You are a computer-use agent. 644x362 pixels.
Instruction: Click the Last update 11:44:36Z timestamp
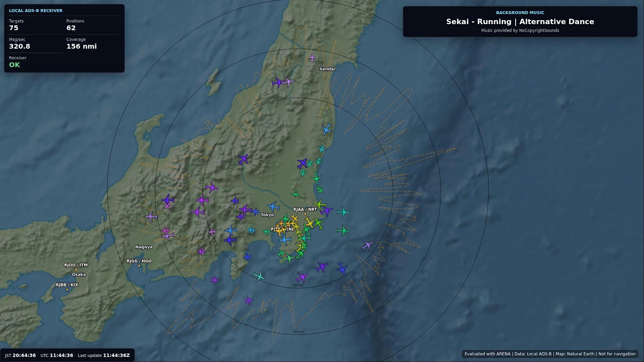(x=104, y=355)
